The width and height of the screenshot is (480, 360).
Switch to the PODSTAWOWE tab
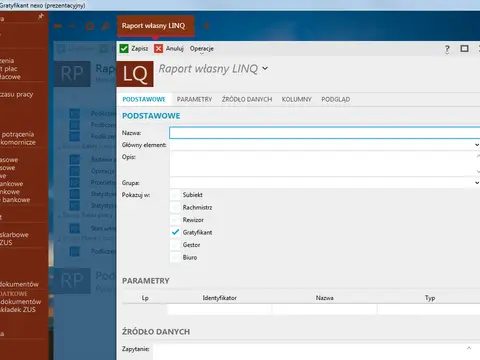[144, 99]
